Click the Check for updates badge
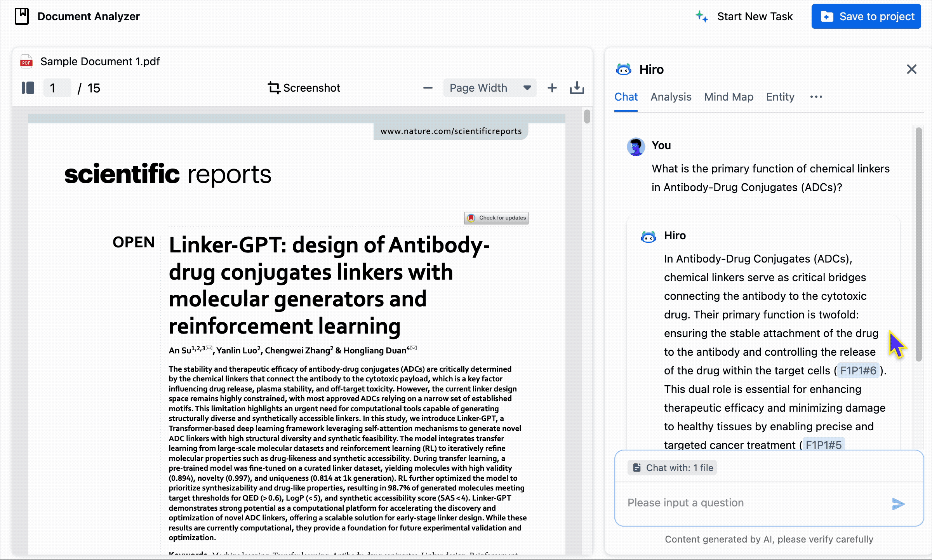The height and width of the screenshot is (560, 932). pos(496,218)
